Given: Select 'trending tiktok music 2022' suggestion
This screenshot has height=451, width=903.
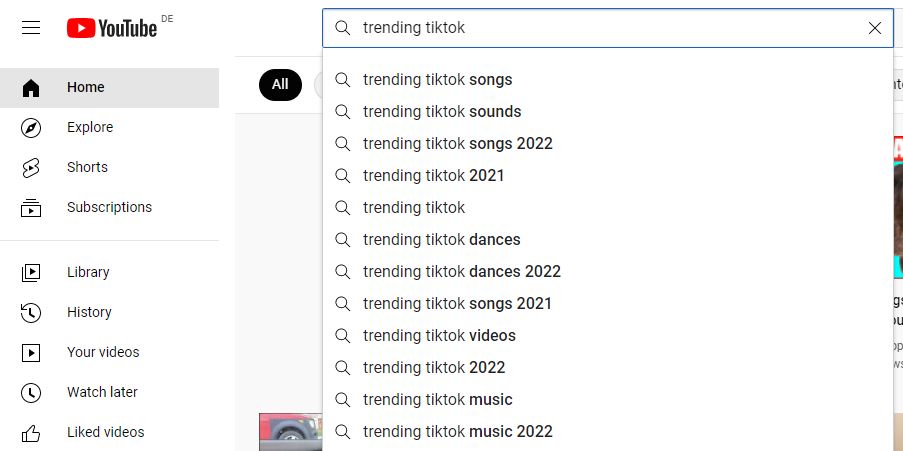Looking at the screenshot, I should [457, 431].
